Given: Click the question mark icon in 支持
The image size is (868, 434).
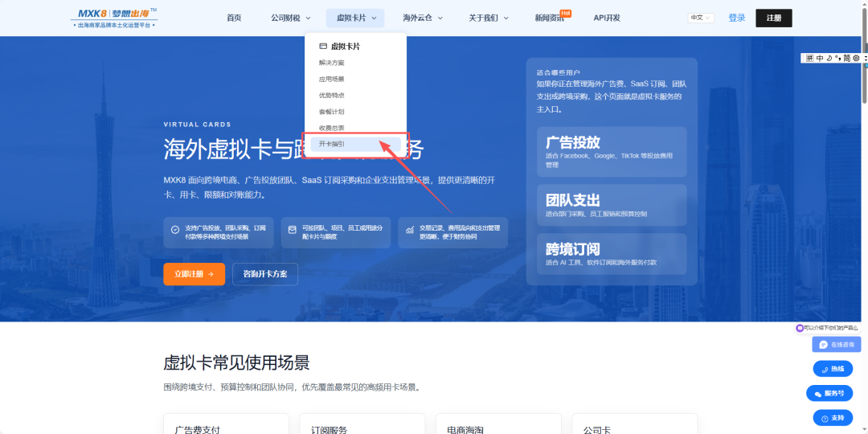Looking at the screenshot, I should (825, 418).
